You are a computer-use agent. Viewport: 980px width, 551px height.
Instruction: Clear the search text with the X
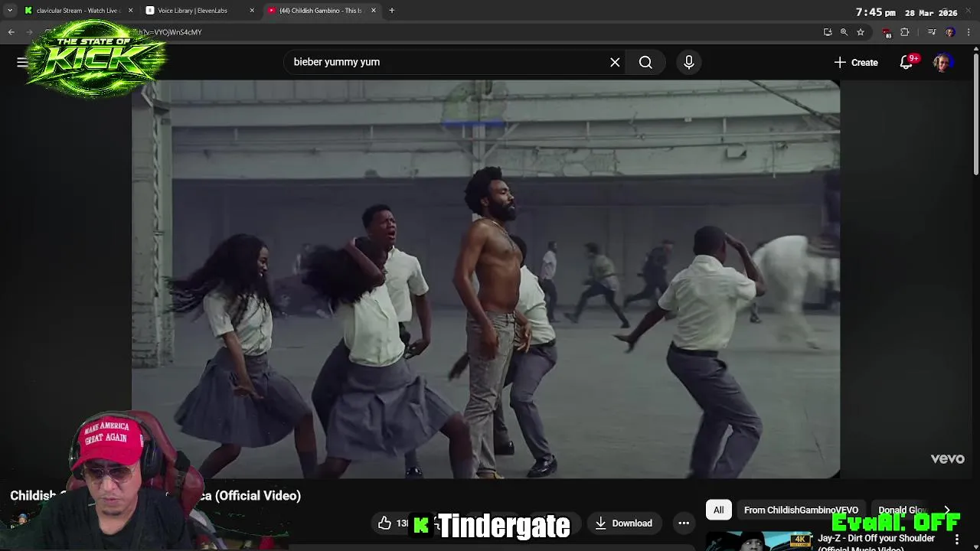[x=615, y=62]
